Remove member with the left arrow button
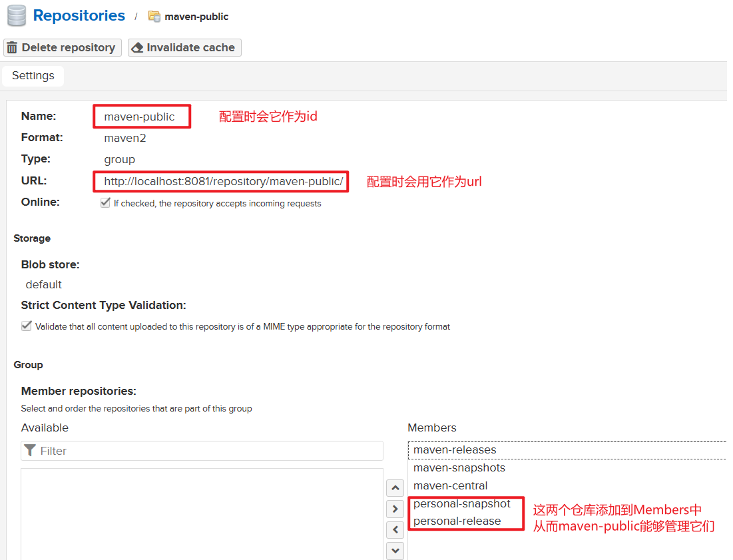This screenshot has height=560, width=733. pos(395,529)
